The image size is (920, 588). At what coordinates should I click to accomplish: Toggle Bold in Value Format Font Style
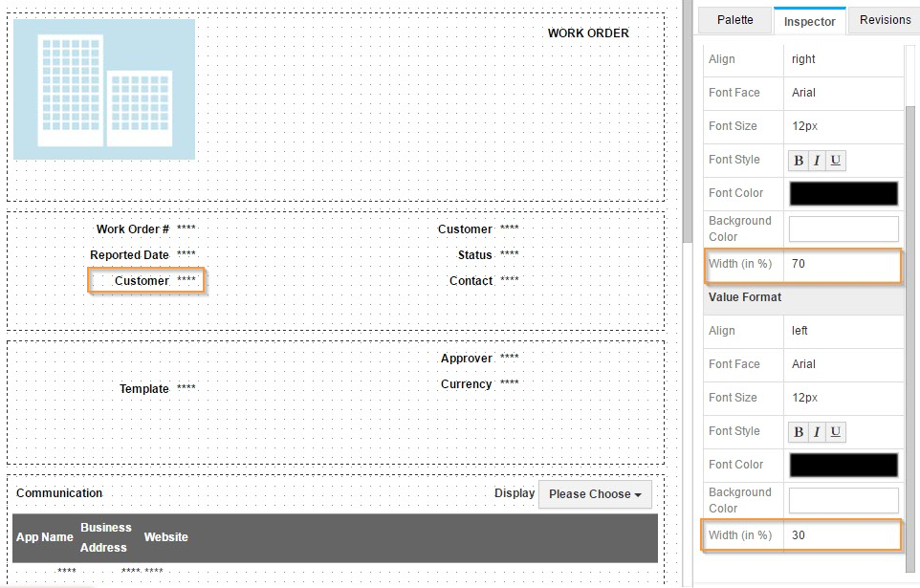click(799, 432)
